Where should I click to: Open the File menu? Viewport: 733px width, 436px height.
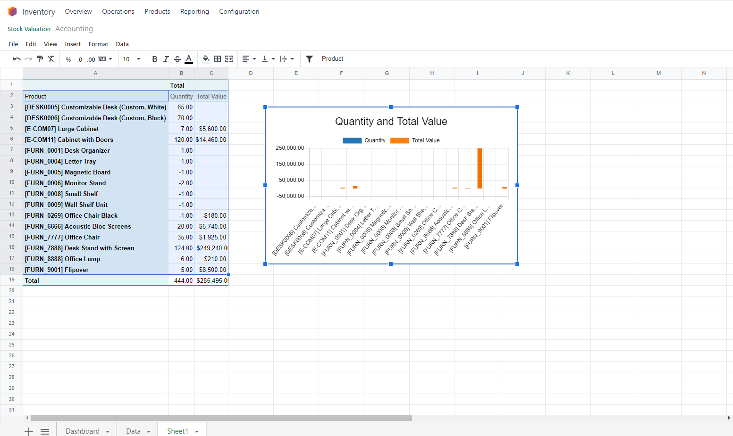[x=13, y=44]
